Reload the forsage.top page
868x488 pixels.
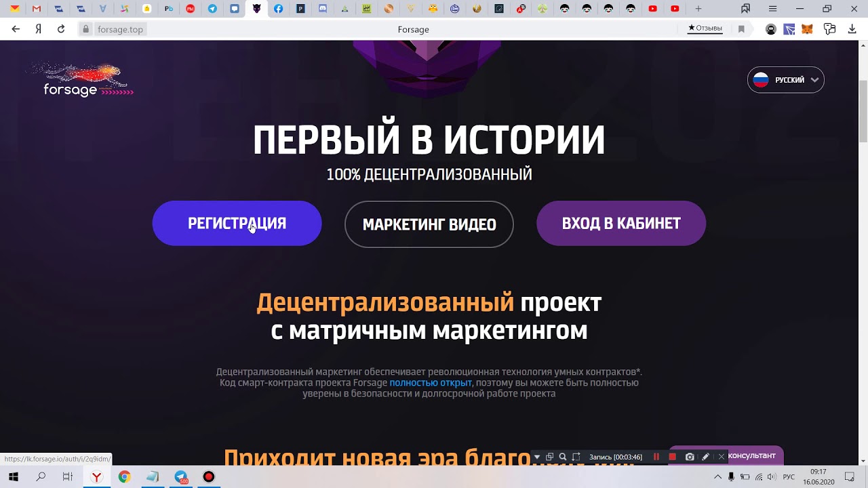[61, 29]
